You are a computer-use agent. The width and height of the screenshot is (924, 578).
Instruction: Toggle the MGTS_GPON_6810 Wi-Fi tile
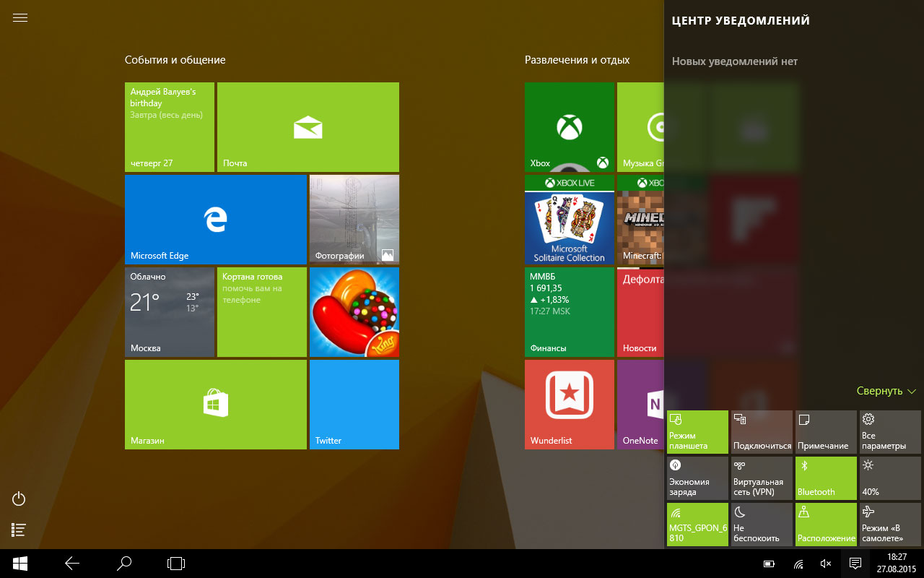698,525
